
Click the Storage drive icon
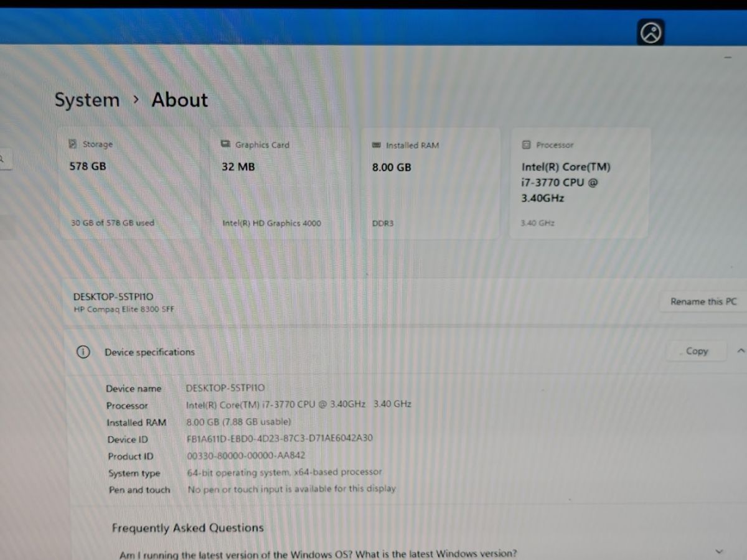pos(73,144)
